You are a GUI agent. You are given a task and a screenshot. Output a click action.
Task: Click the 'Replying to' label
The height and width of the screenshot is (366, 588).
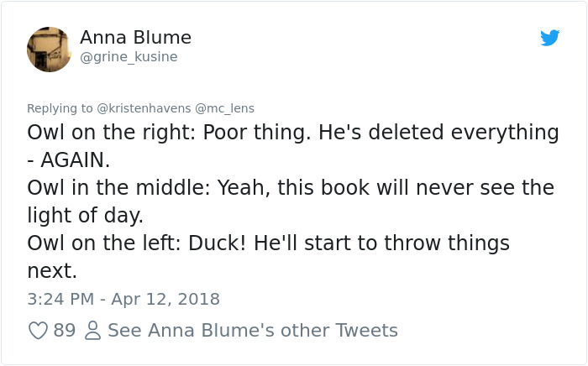point(60,107)
